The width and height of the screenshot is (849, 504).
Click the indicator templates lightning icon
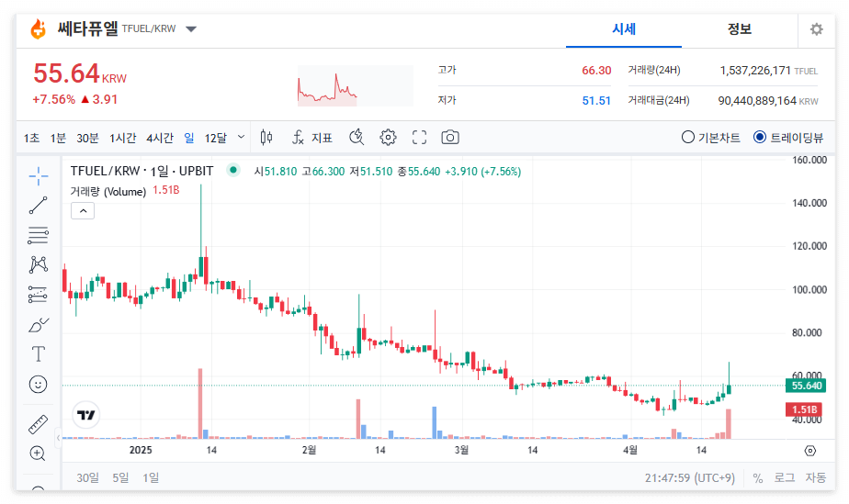pos(357,138)
